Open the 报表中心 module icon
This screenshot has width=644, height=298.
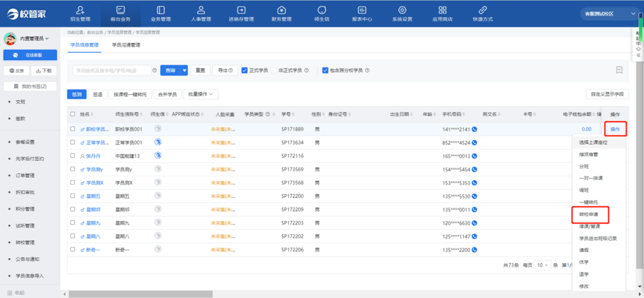362,10
